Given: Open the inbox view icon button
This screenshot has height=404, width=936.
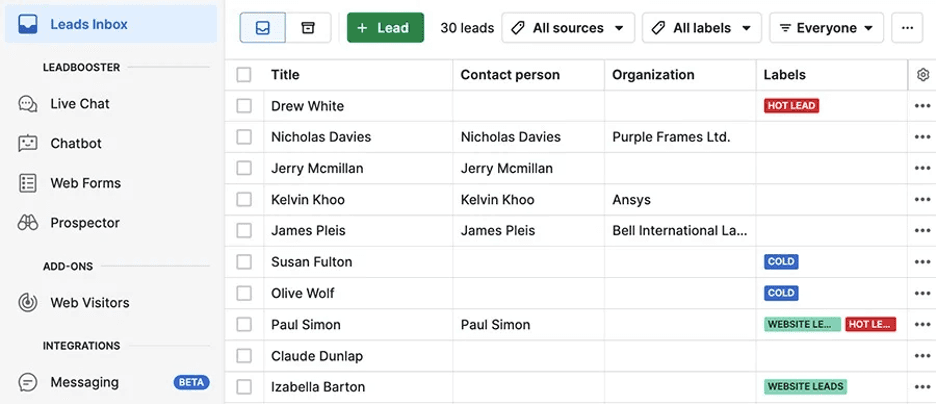Looking at the screenshot, I should click(x=262, y=28).
